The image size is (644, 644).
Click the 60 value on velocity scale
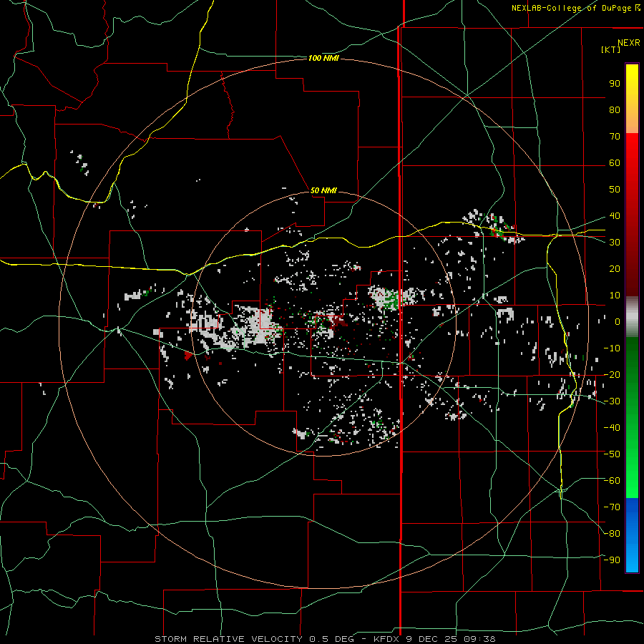point(615,162)
